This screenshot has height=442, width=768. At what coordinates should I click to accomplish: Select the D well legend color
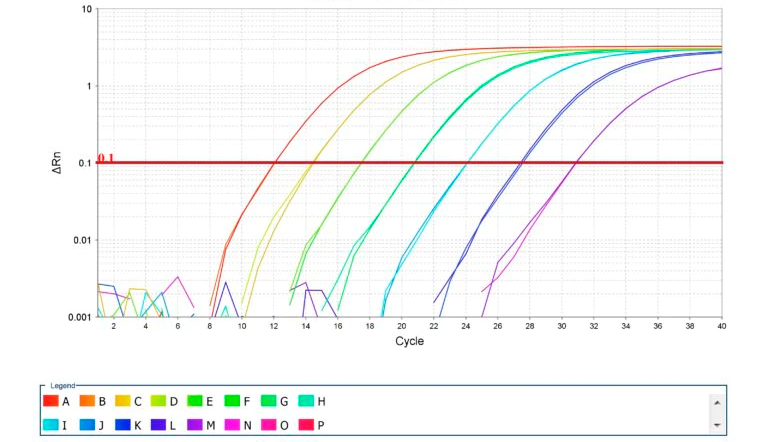click(158, 401)
